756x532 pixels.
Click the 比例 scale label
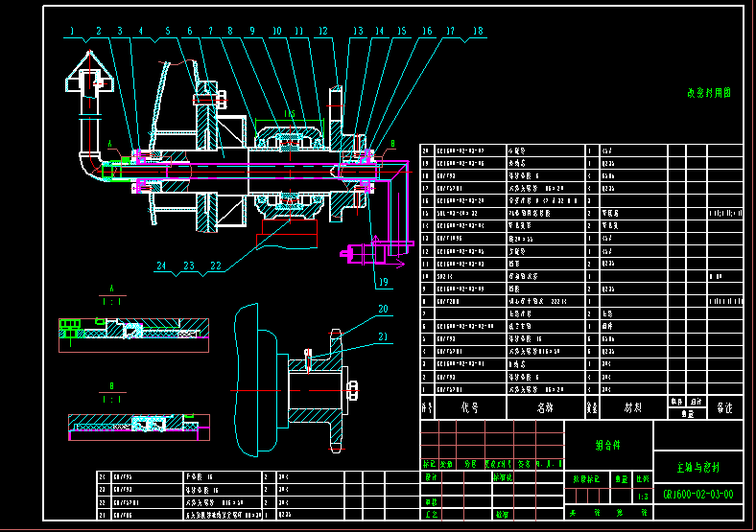(x=643, y=479)
